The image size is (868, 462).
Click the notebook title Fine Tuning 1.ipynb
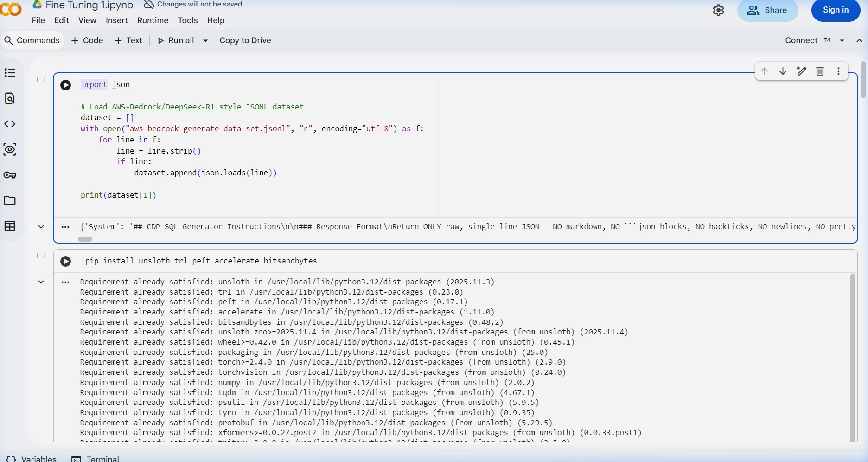pos(89,5)
